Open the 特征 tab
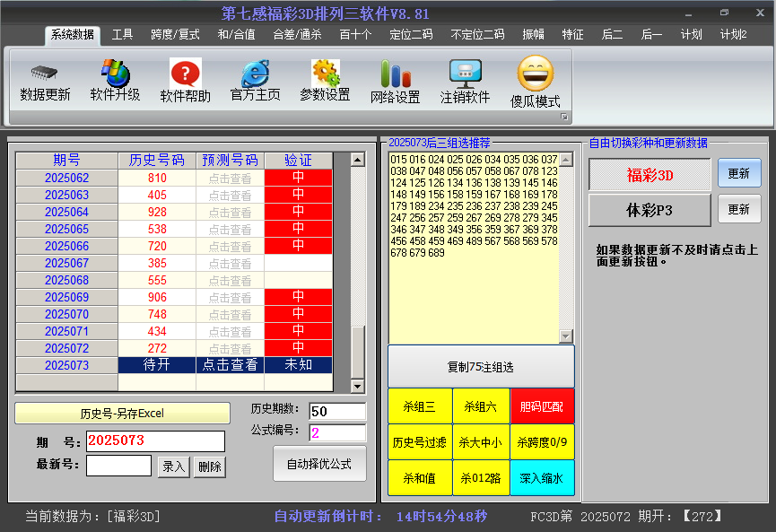 572,35
